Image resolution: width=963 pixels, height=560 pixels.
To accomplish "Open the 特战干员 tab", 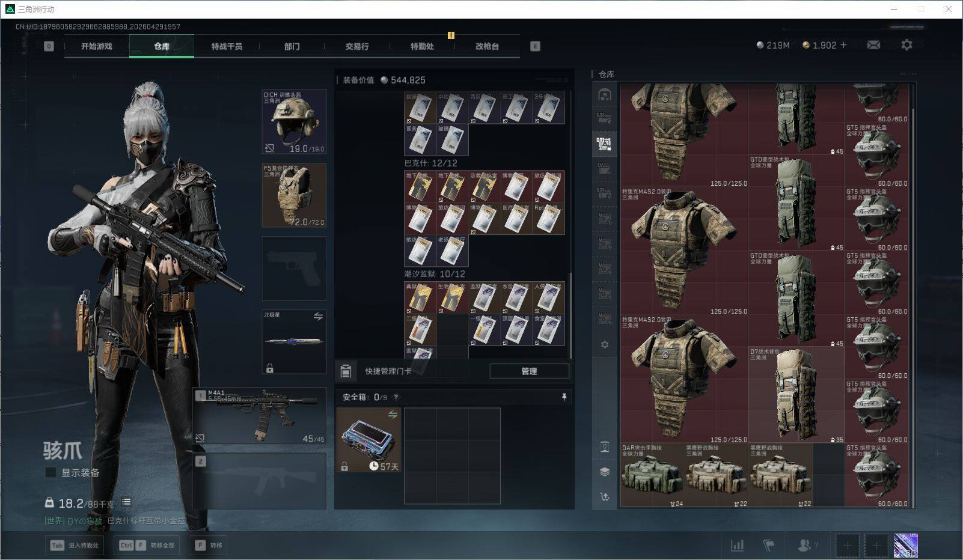I will (227, 46).
